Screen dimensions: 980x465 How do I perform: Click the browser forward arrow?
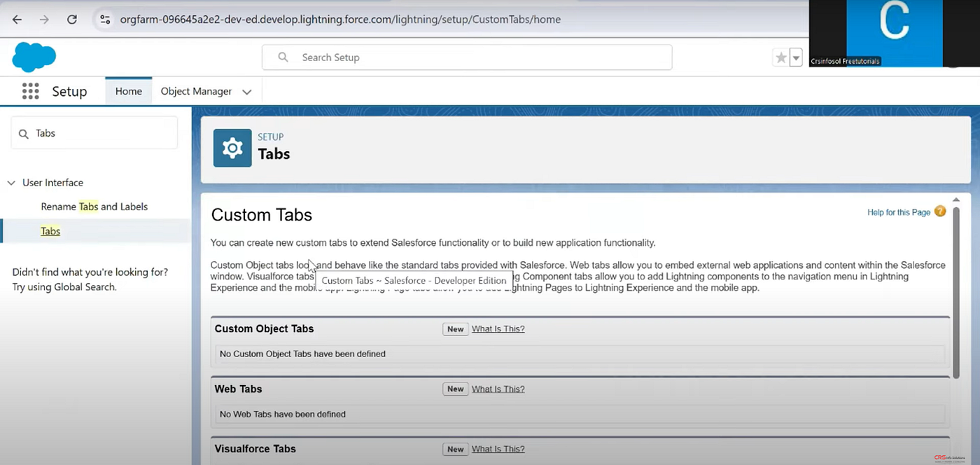point(44,20)
